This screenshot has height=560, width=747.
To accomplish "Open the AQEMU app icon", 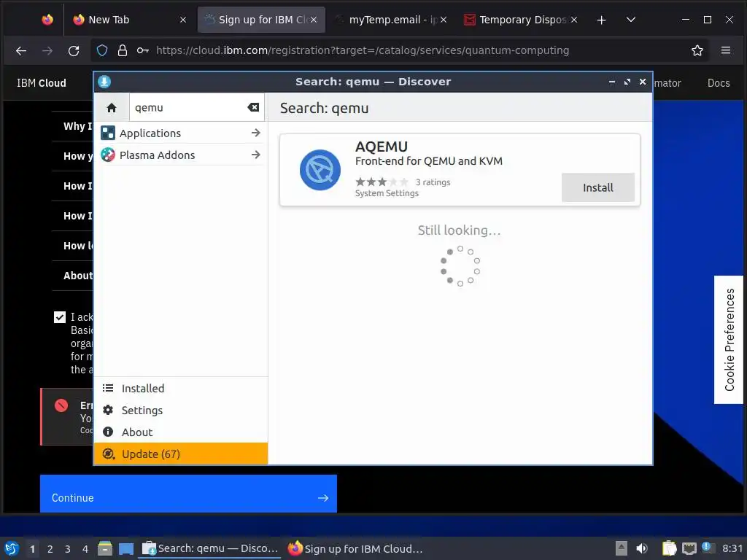I will click(320, 170).
